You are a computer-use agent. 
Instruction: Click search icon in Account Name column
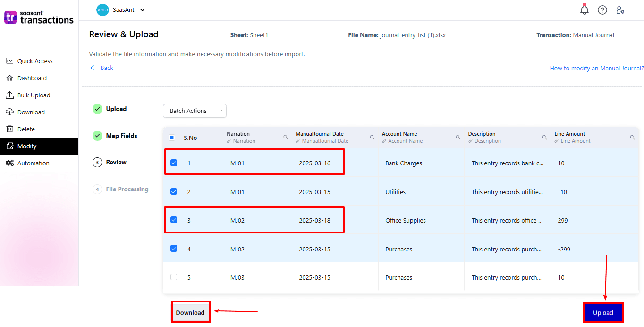(458, 138)
